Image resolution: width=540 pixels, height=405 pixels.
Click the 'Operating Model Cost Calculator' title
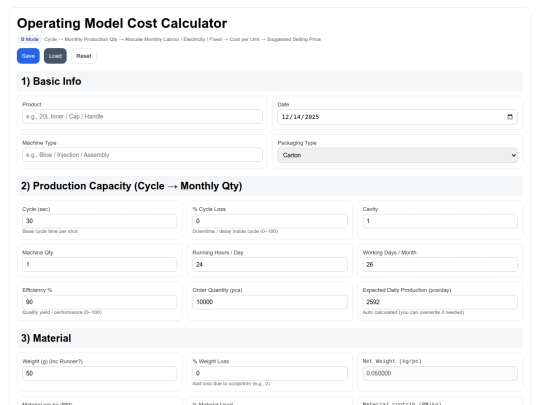click(x=122, y=23)
